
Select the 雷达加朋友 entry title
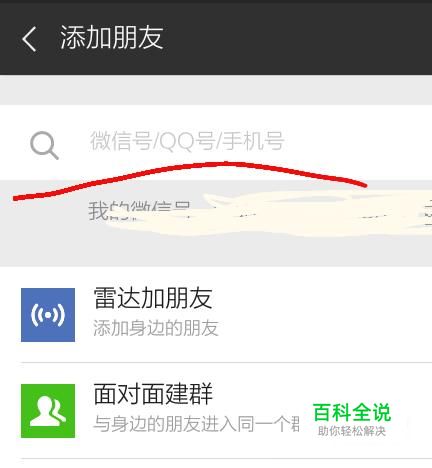coord(153,298)
